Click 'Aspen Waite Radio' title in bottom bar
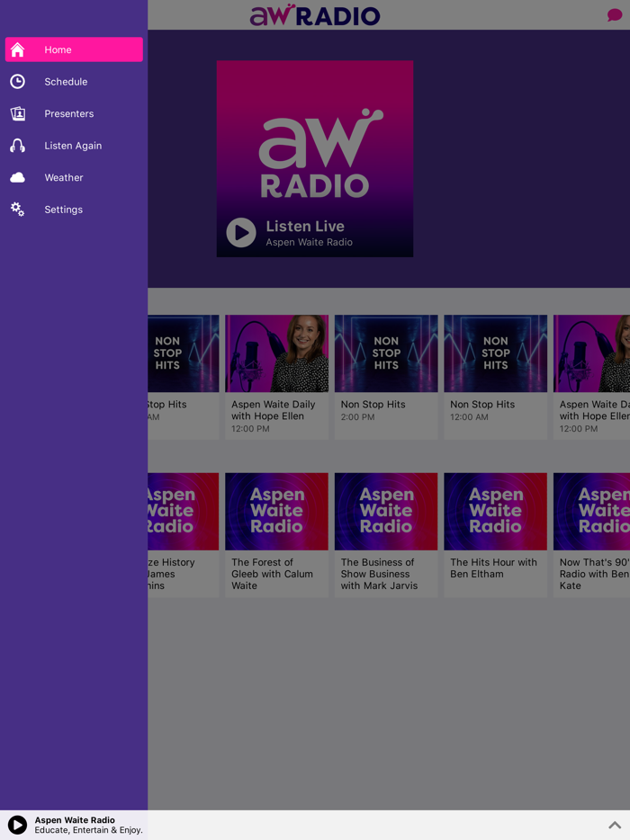The image size is (630, 840). point(75,819)
